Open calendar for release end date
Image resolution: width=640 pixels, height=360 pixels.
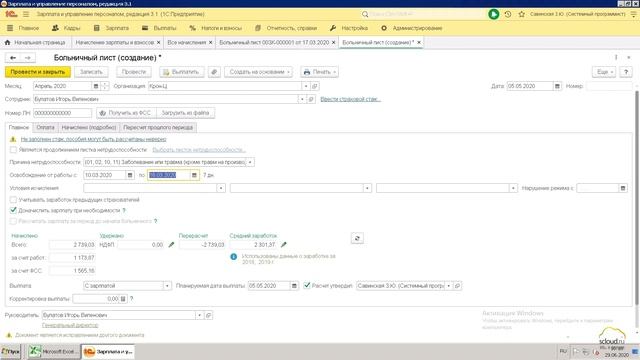(x=194, y=175)
